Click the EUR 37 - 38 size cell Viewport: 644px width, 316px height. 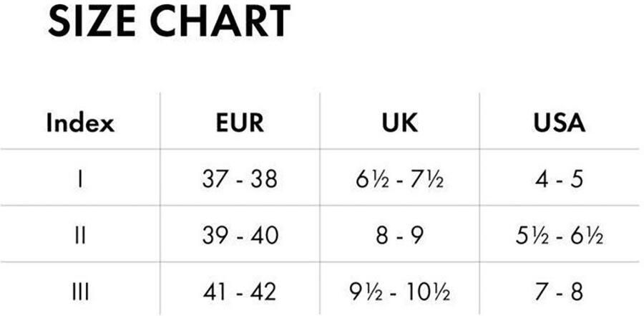[x=240, y=179]
